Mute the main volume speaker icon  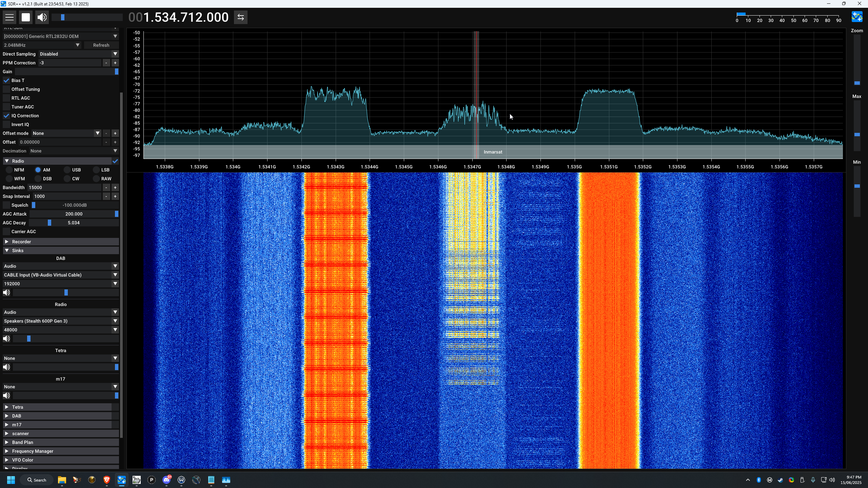[x=42, y=17]
